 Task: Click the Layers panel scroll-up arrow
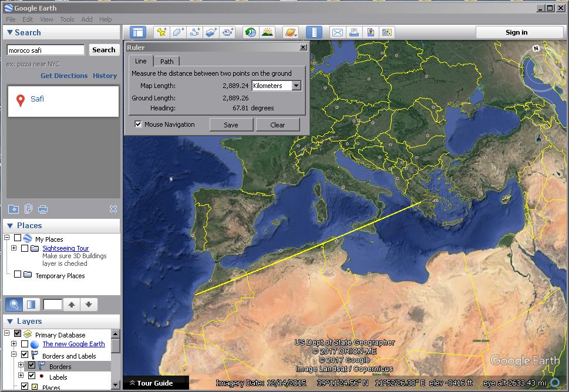click(x=116, y=334)
